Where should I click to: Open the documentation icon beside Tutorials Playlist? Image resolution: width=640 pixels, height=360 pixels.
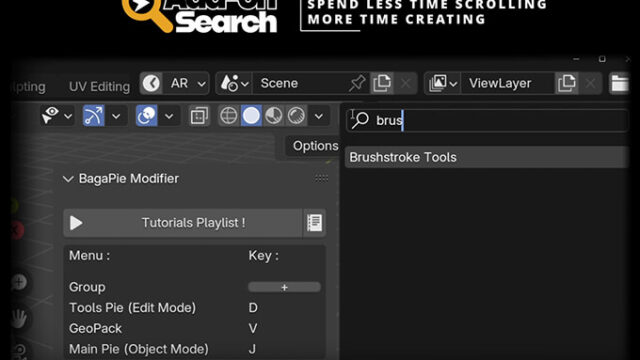pyautogui.click(x=314, y=223)
